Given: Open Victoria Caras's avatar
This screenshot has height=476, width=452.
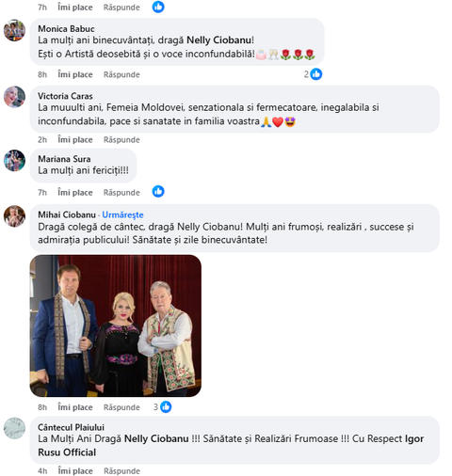Looking at the screenshot, I should coord(14,97).
